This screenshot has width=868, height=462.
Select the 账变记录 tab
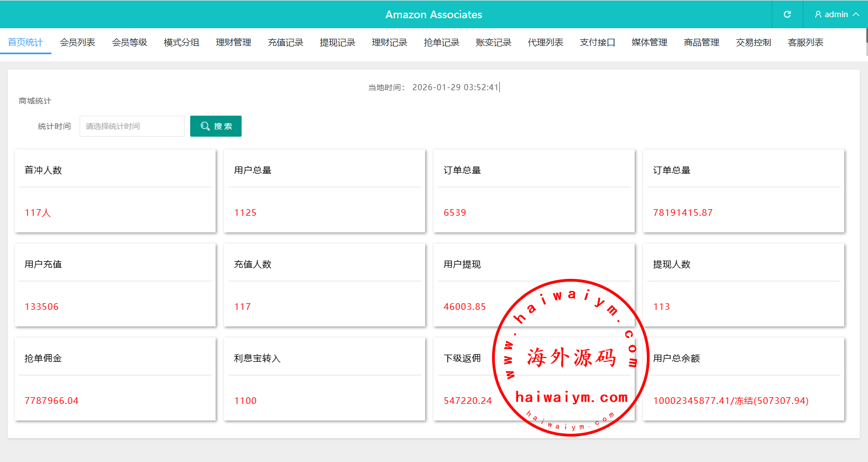click(x=493, y=43)
